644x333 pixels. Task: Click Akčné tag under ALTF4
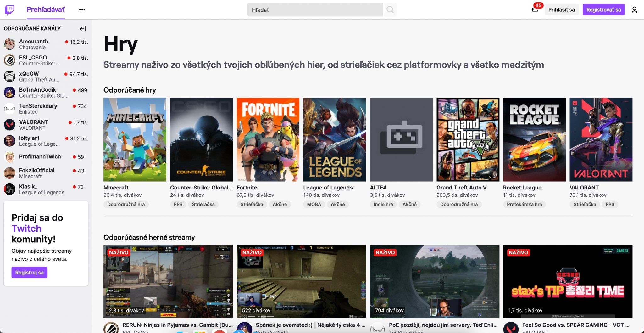click(x=410, y=204)
